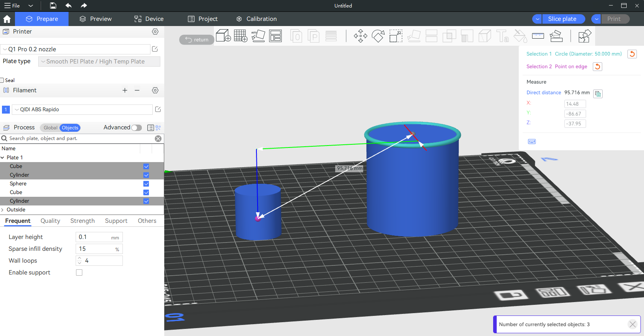
Task: Open the Assembly View puzzle icon
Action: click(x=585, y=36)
